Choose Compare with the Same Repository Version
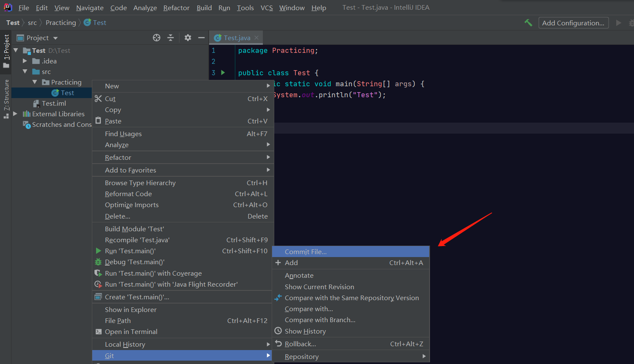 click(351, 298)
